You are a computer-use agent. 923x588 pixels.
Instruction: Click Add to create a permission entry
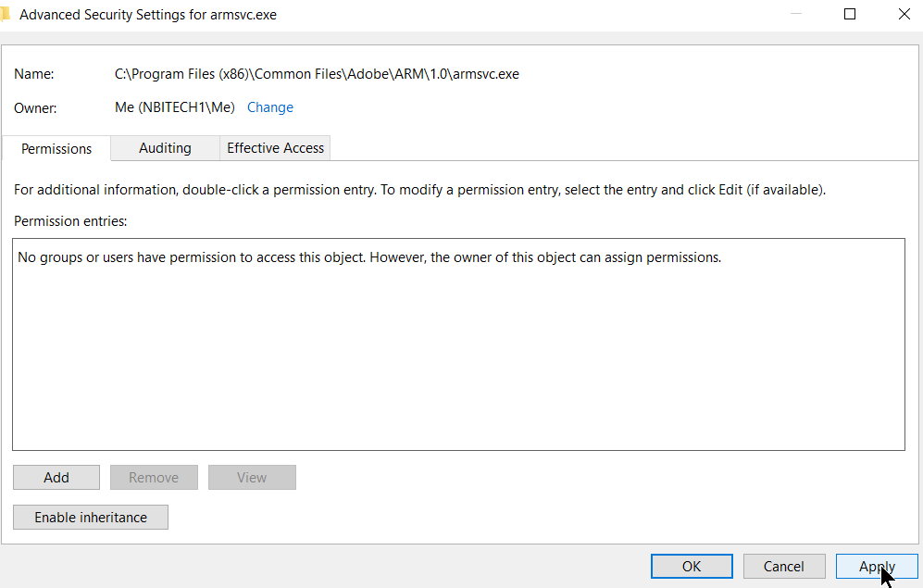[56, 477]
